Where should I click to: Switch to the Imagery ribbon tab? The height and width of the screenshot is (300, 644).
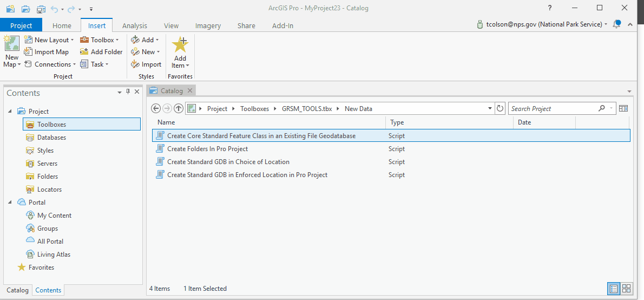pyautogui.click(x=208, y=25)
